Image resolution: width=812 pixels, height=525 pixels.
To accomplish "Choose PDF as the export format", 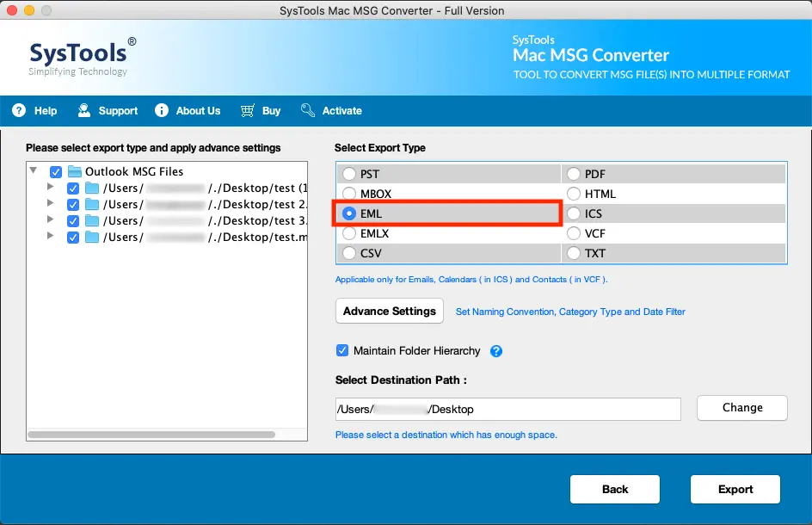I will [x=574, y=173].
